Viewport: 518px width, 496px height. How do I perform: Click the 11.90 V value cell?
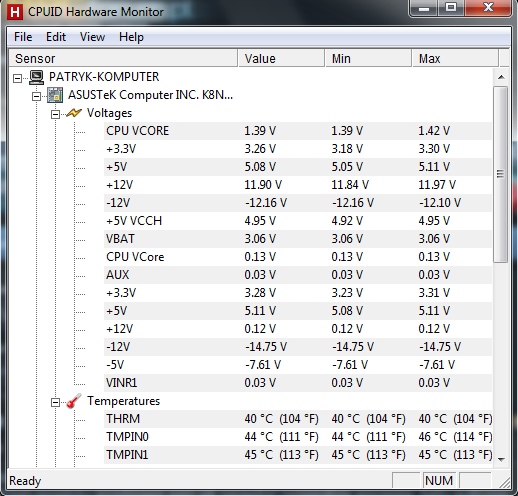tap(263, 185)
